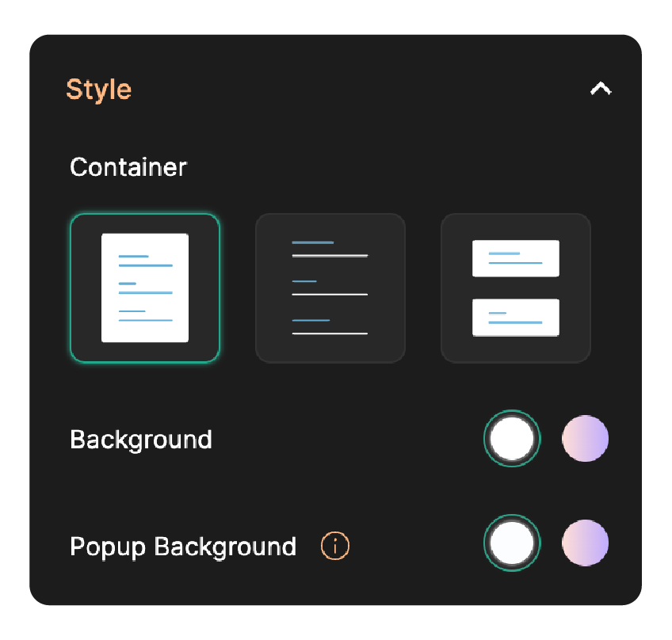Click the Background label text

point(141,440)
